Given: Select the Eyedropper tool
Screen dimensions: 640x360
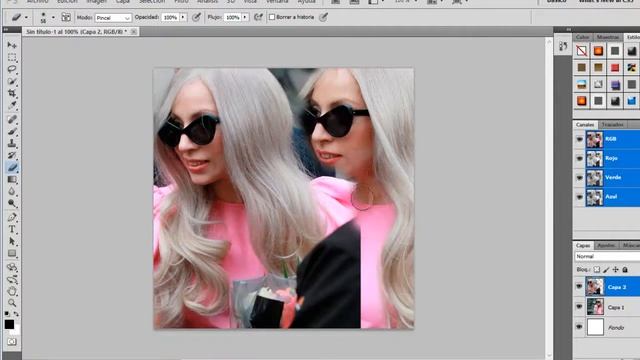Looking at the screenshot, I should [x=12, y=106].
